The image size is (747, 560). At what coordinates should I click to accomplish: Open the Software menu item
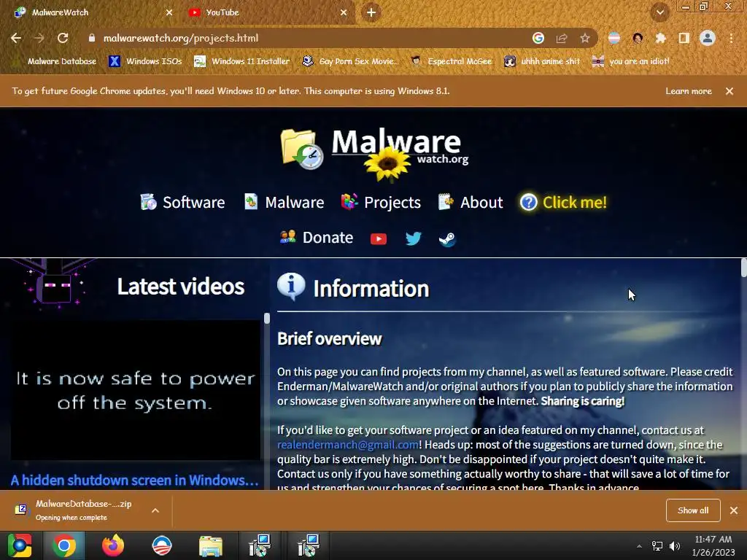pyautogui.click(x=182, y=203)
